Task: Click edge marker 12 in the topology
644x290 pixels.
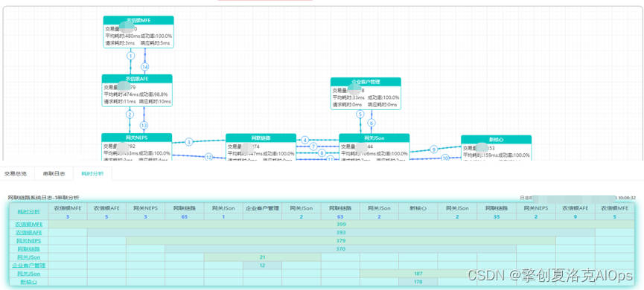Action: click(208, 157)
